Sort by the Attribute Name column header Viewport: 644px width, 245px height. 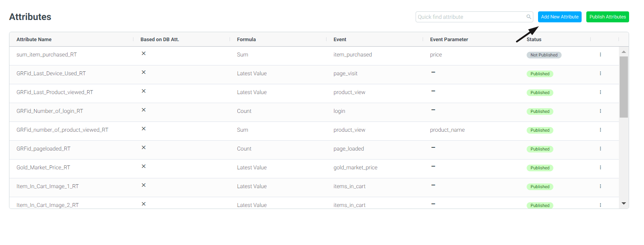coord(34,40)
